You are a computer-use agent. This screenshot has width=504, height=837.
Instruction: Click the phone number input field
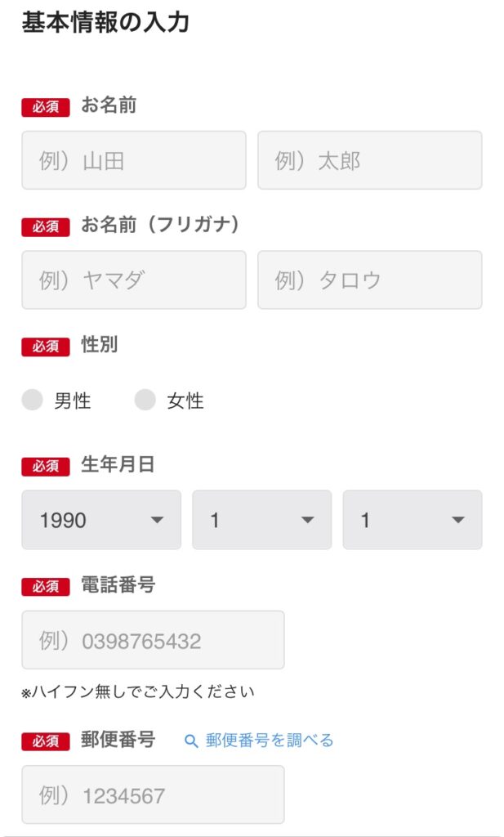click(153, 640)
